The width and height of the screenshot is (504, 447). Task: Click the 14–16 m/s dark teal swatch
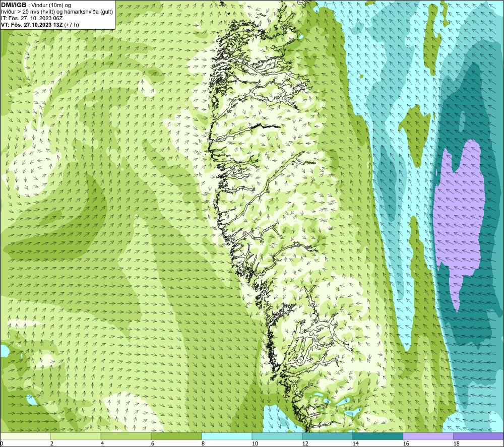click(377, 436)
